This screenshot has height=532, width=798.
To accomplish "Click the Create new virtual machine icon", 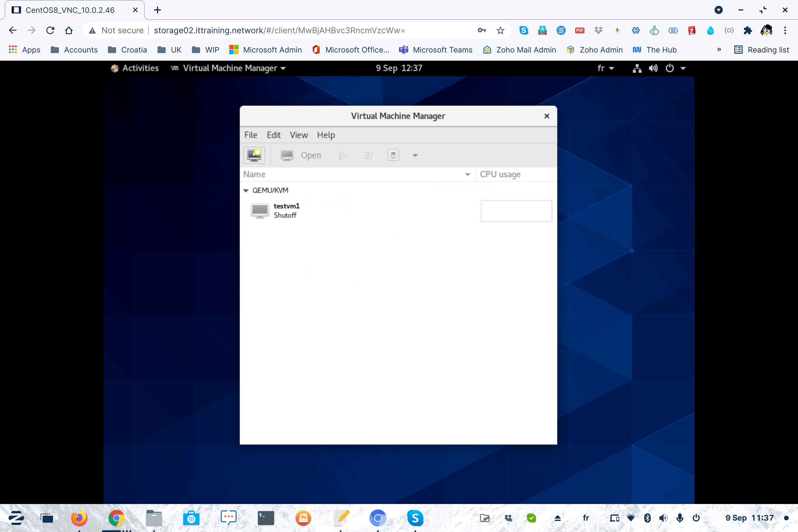I will 254,155.
